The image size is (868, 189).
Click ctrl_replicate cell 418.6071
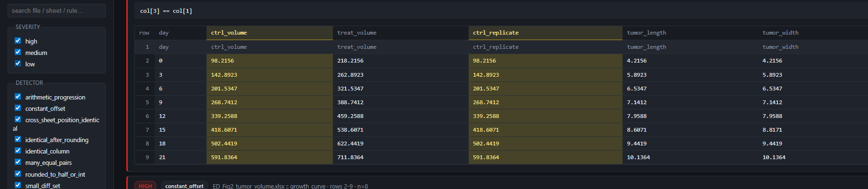coord(546,130)
